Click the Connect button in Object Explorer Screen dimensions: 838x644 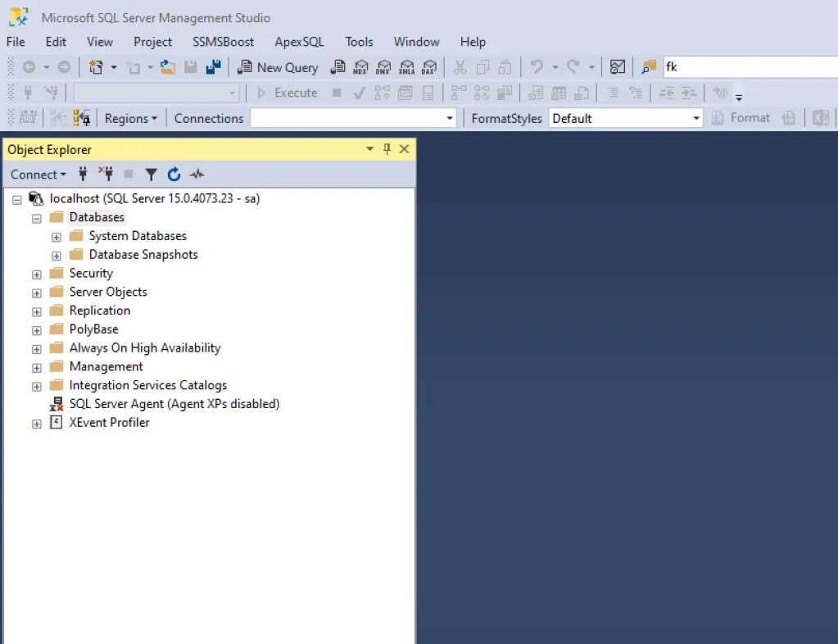pos(37,174)
